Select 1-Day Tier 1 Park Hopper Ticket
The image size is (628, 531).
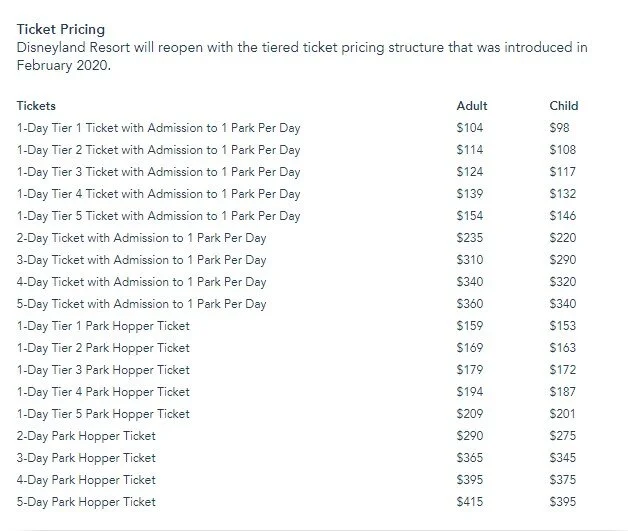tap(103, 326)
